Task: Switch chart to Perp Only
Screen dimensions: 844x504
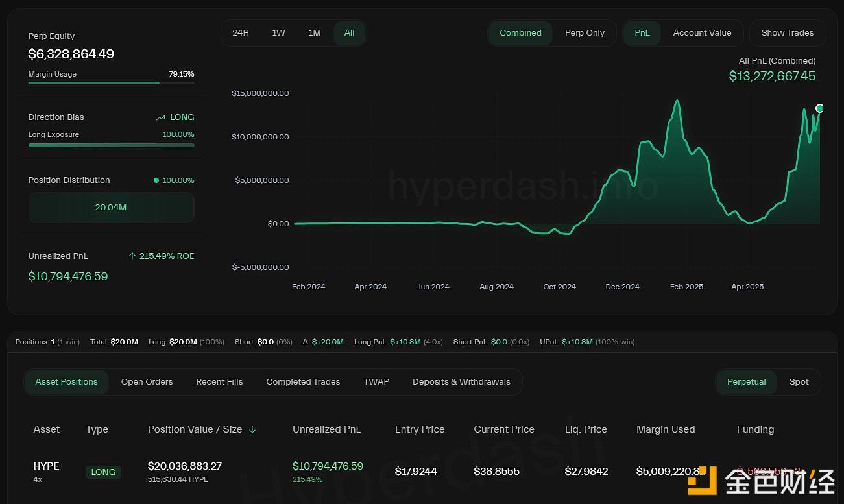Action: (x=585, y=33)
